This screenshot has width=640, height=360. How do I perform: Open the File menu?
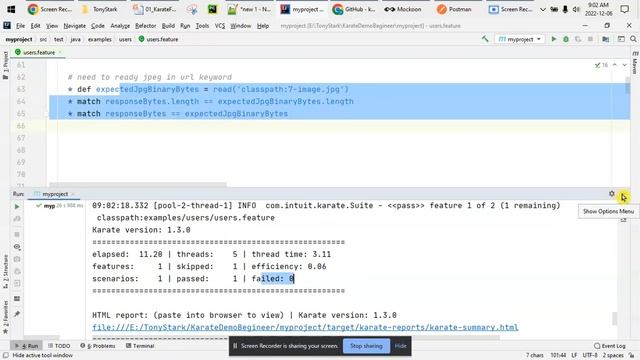tap(20, 26)
